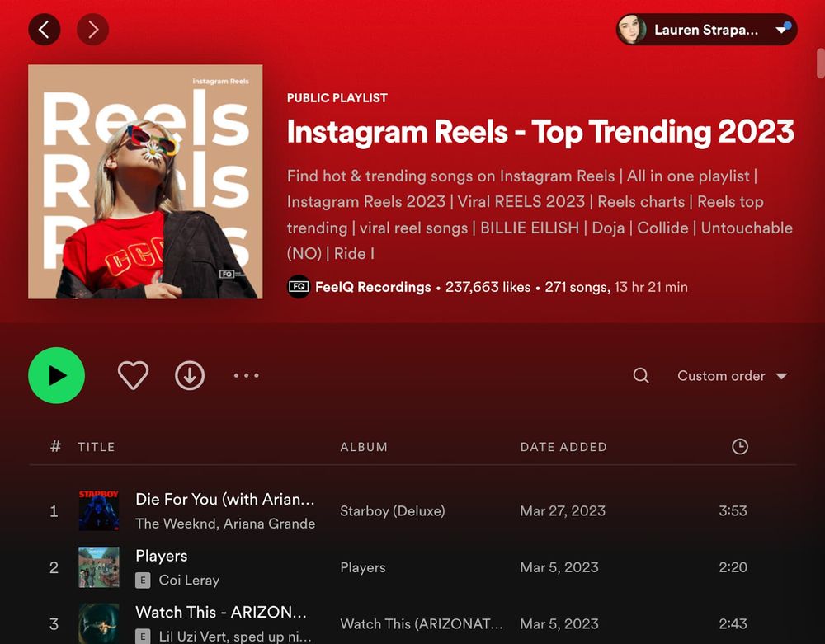Click the forward navigation arrow
Image resolution: width=825 pixels, height=644 pixels.
click(x=92, y=31)
